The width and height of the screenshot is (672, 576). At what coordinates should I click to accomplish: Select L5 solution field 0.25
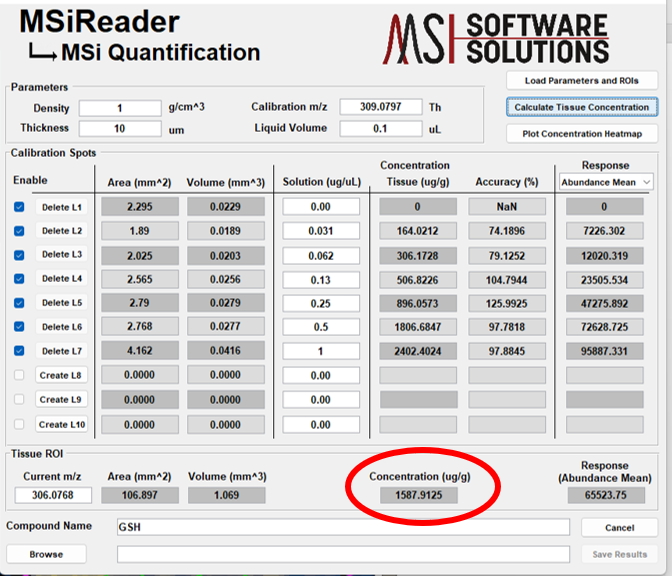tap(321, 303)
